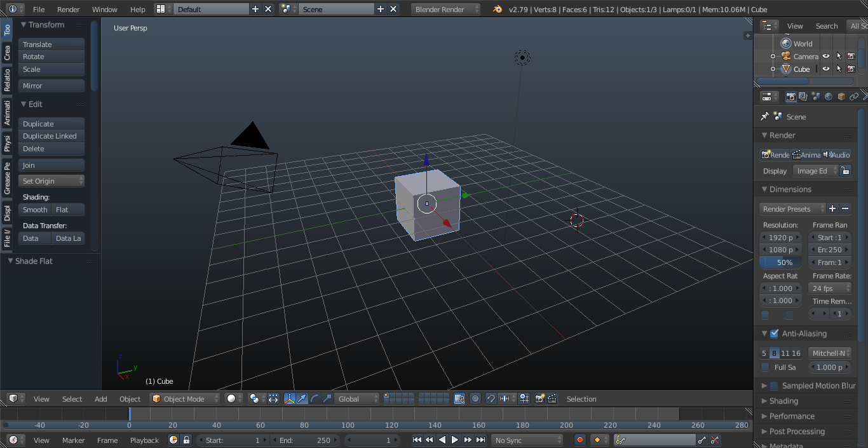Open the Constraints properties tab chain icon
Image resolution: width=868 pixels, height=448 pixels.
click(854, 97)
